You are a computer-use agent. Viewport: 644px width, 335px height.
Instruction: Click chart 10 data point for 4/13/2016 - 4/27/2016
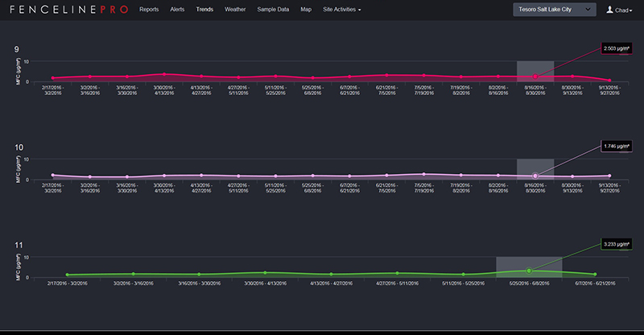[201, 175]
